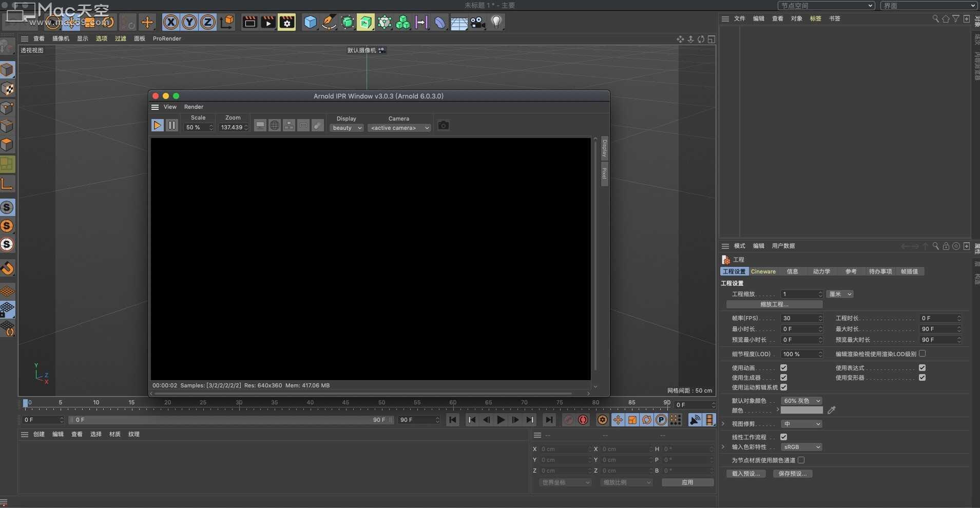Viewport: 980px width, 508px height.
Task: Click the 载入预设 button
Action: (x=746, y=474)
